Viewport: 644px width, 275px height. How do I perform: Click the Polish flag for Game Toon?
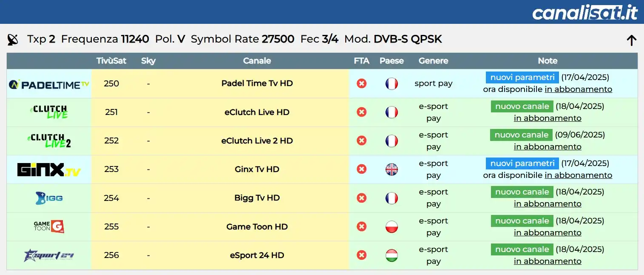(392, 227)
